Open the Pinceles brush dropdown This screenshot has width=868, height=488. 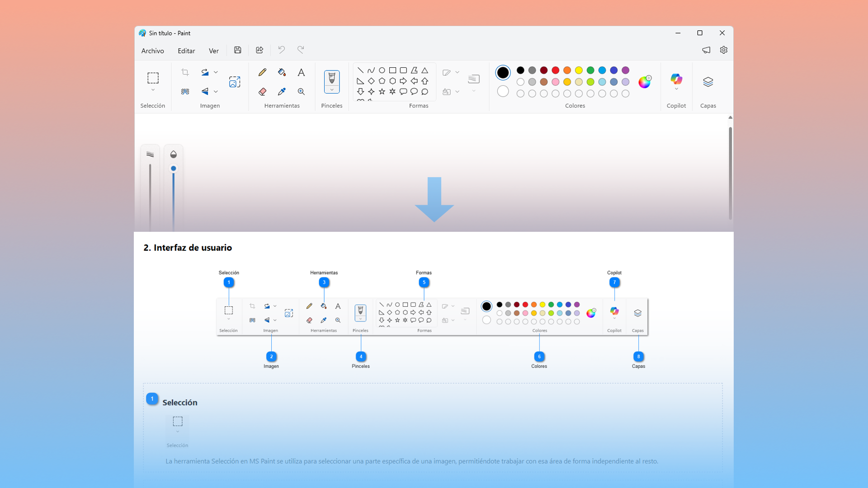click(x=332, y=90)
